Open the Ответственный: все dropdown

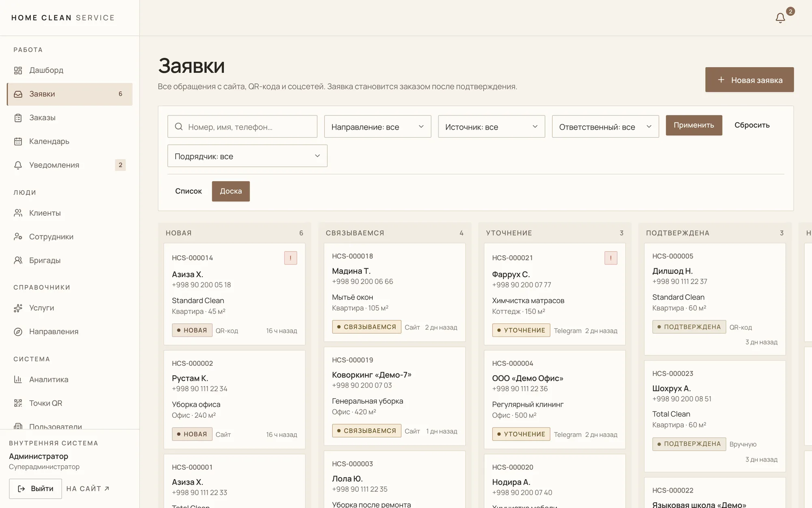click(605, 126)
